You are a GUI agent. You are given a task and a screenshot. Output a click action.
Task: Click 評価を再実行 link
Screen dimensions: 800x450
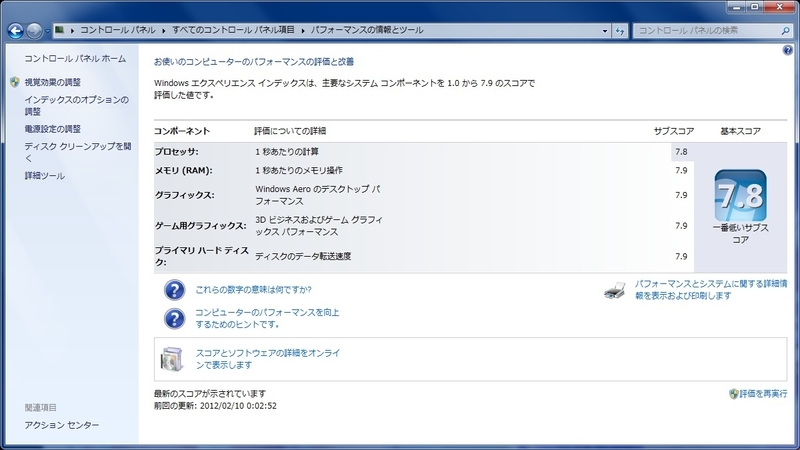(x=763, y=394)
